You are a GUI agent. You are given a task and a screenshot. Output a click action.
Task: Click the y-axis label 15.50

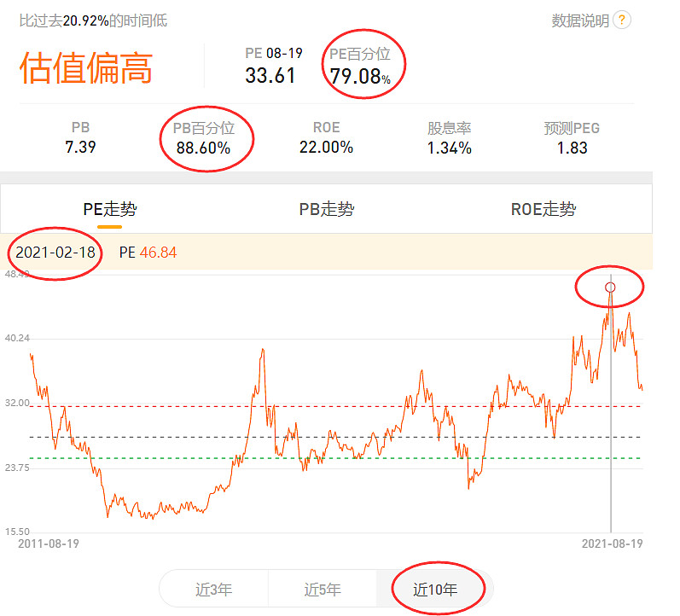(x=17, y=532)
